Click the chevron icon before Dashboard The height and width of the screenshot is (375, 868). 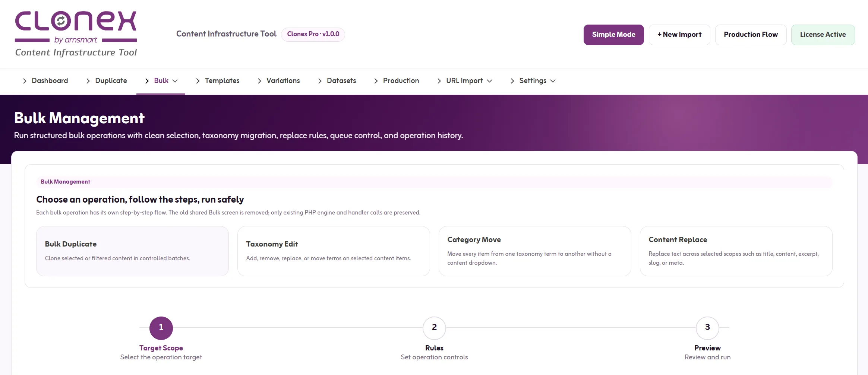tap(25, 81)
